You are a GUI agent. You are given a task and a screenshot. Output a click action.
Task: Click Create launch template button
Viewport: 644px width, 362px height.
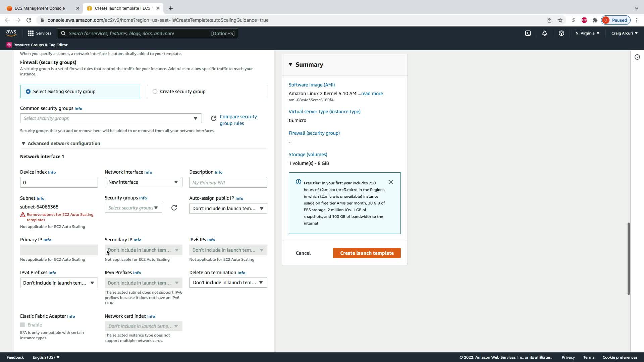click(367, 253)
